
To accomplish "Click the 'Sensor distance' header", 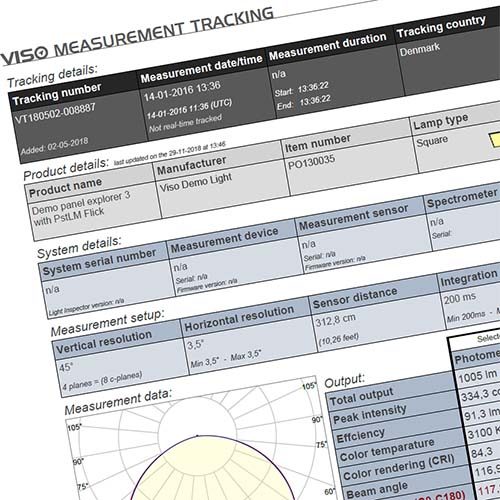I will [x=355, y=297].
